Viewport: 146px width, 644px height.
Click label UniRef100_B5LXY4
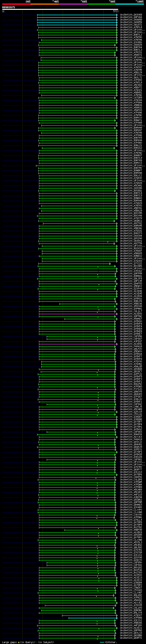[131, 613]
